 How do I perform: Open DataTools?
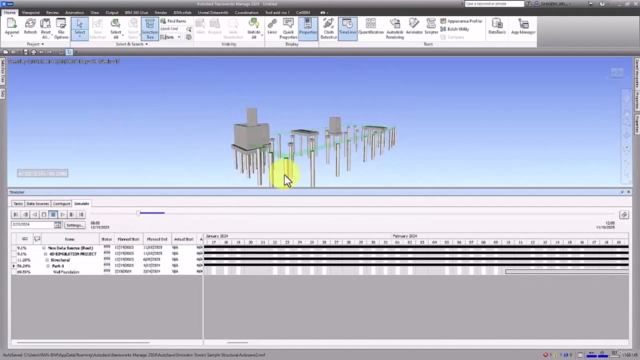point(497,27)
